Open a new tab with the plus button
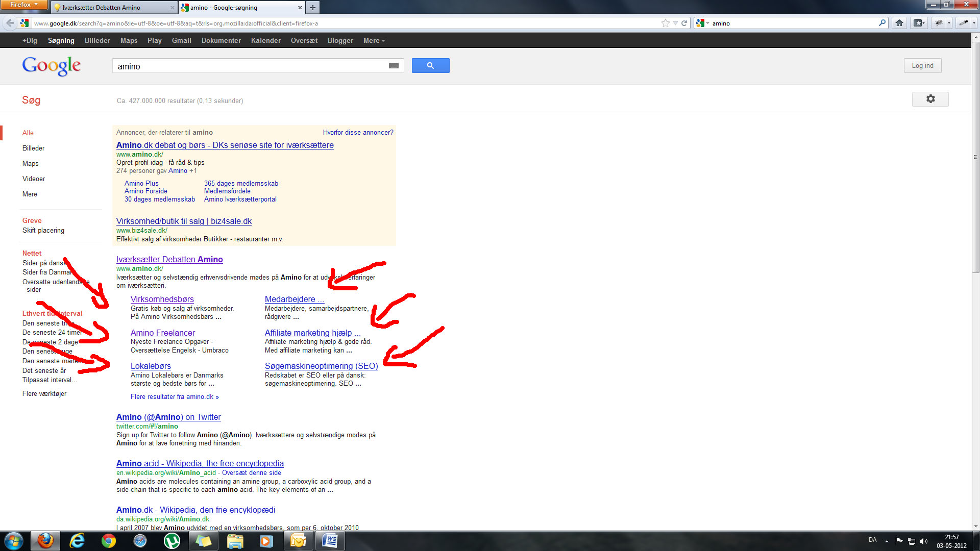Image resolution: width=980 pixels, height=551 pixels. coord(312,8)
